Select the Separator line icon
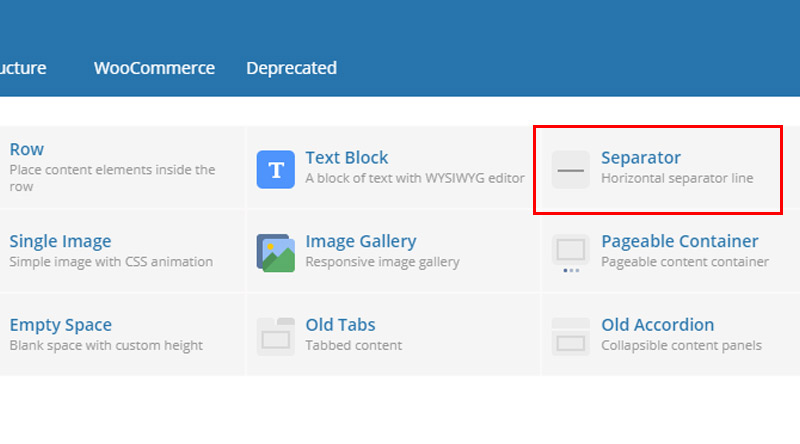 pos(570,169)
